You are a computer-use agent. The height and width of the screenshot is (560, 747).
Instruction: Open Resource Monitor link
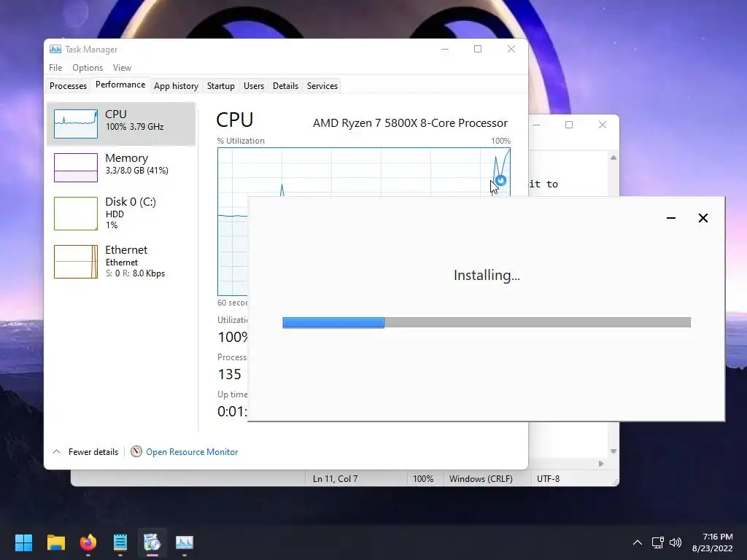[x=192, y=452]
